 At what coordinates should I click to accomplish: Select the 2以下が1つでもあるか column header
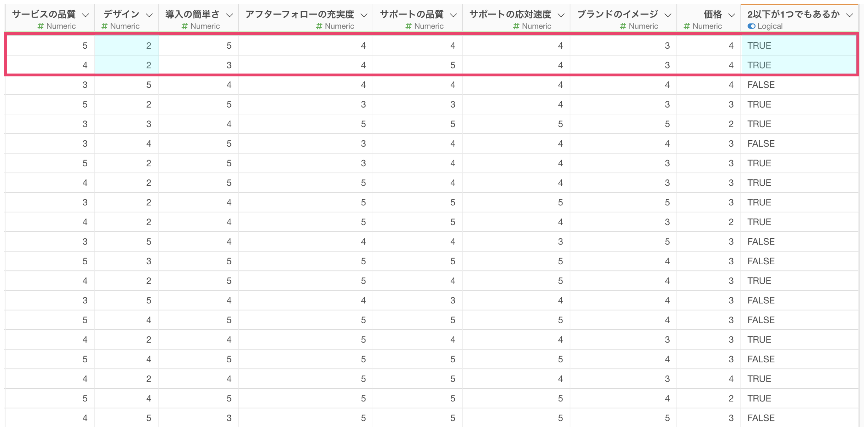pos(793,14)
